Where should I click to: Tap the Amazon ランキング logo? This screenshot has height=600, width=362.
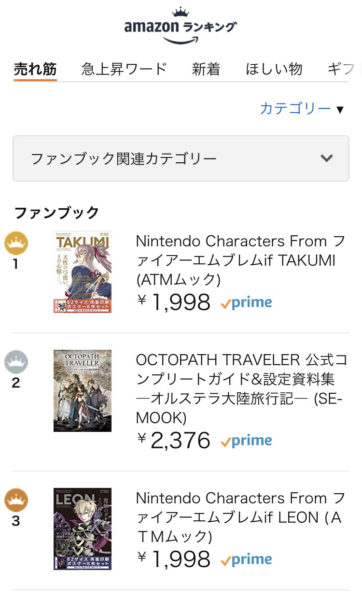click(181, 26)
